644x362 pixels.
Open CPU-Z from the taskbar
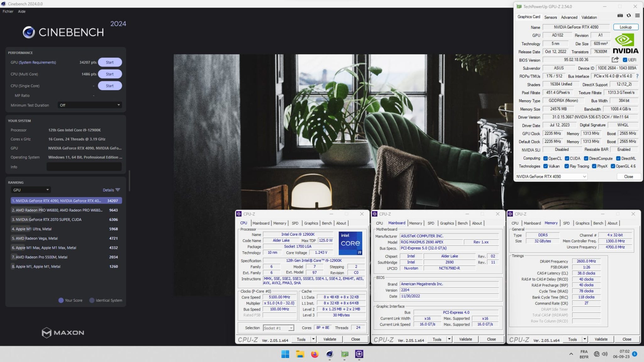click(359, 354)
